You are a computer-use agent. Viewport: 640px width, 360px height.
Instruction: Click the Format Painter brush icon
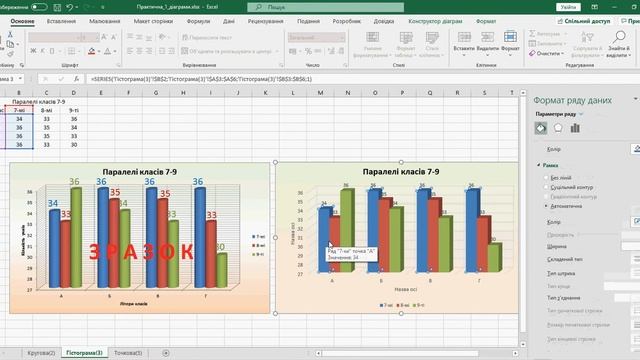coord(10,53)
